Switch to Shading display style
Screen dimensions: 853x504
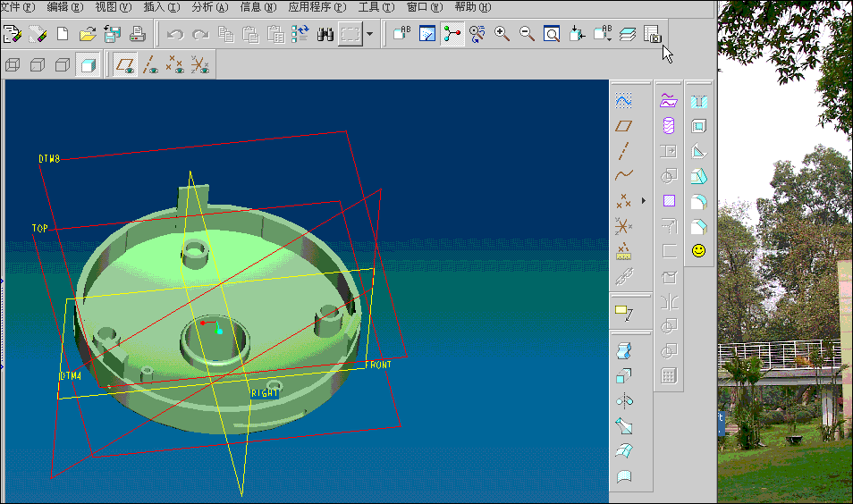pos(88,65)
